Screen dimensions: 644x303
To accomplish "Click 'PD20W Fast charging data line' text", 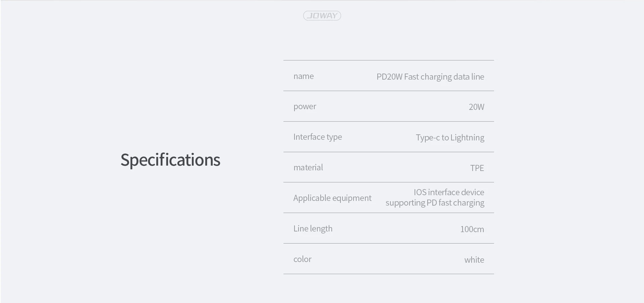I will pos(430,77).
